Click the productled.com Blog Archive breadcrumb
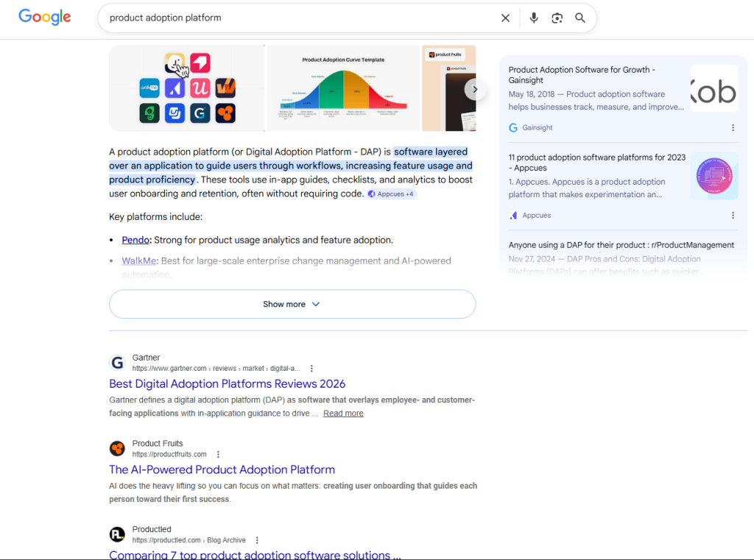The width and height of the screenshot is (754, 560). 189,540
